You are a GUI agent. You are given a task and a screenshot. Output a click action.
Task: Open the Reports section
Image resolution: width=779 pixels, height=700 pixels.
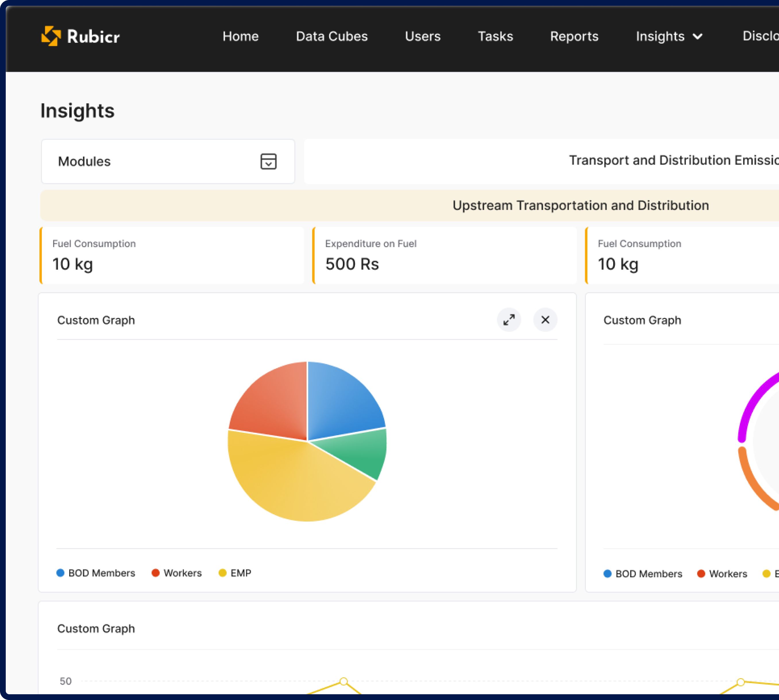574,36
